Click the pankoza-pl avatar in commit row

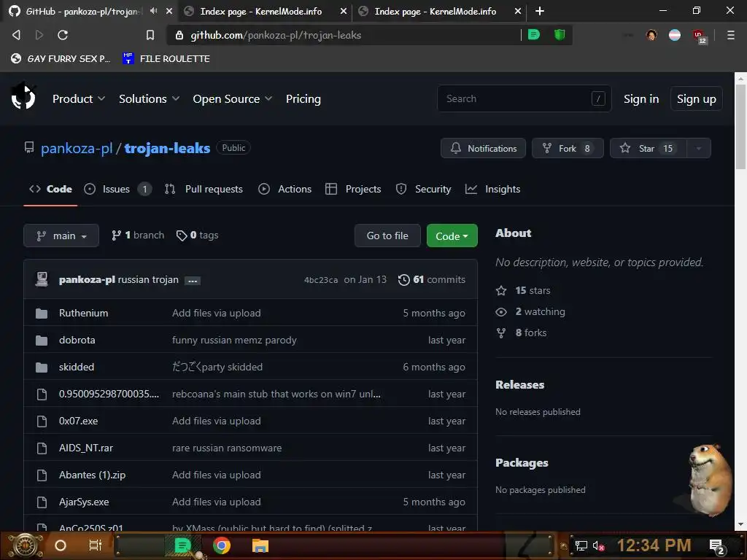[42, 279]
